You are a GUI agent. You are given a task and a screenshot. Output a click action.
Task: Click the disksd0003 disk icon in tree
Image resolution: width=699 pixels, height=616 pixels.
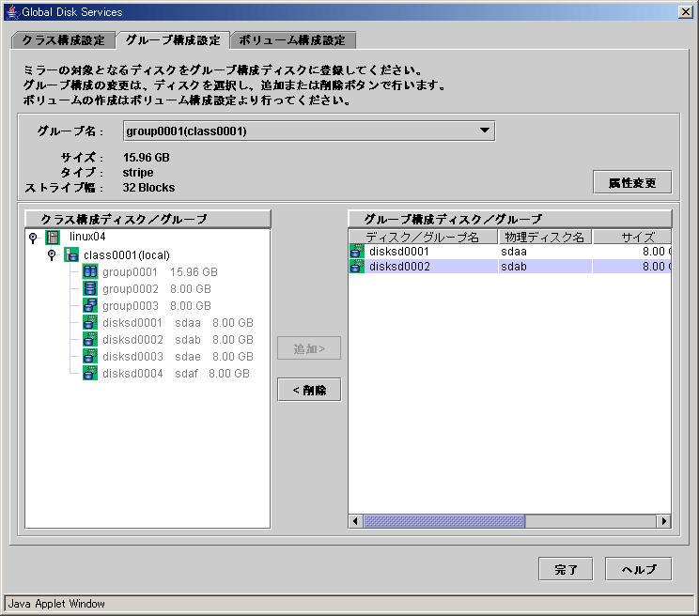90,357
